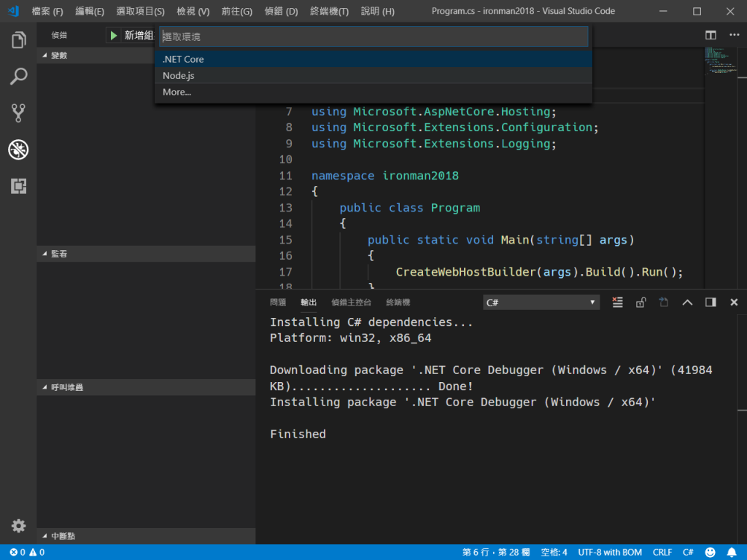747x560 pixels.
Task: Open the Extensions view icon
Action: (x=18, y=186)
